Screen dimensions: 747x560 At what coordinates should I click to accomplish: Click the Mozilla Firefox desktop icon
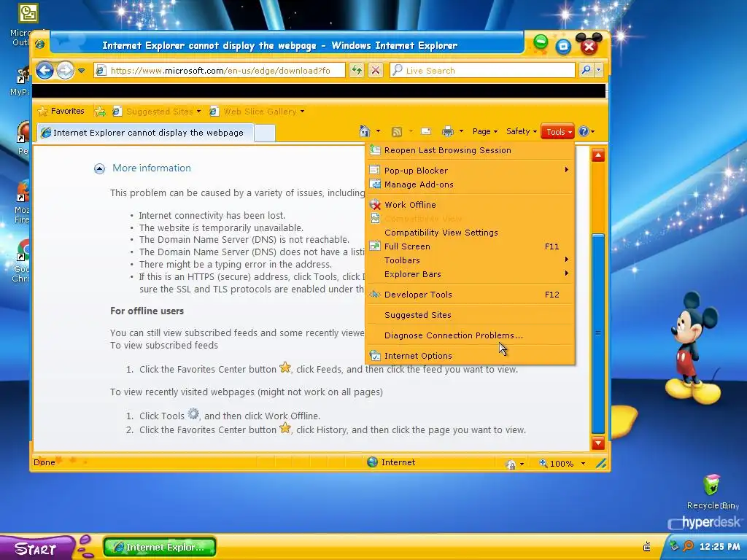pyautogui.click(x=22, y=202)
